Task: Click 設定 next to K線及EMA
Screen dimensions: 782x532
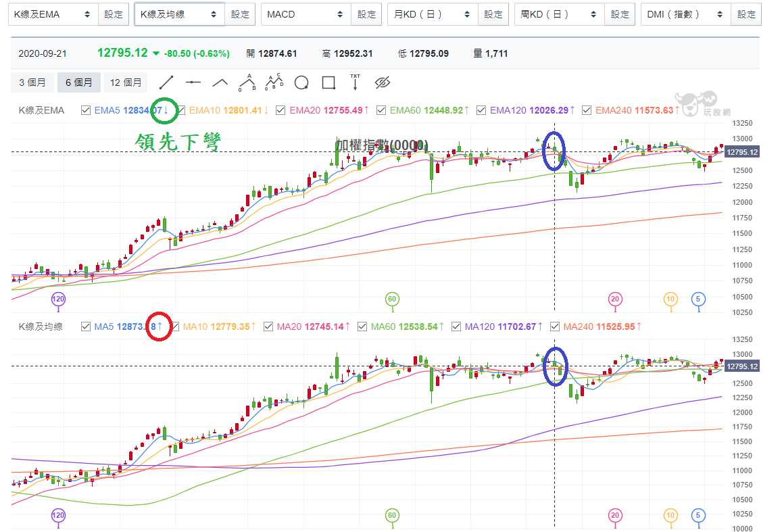Action: 113,13
